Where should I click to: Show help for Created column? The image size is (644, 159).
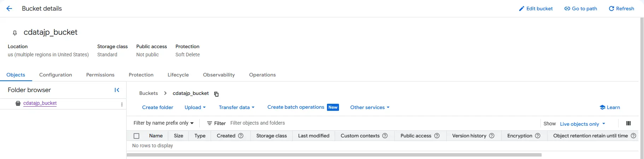[x=241, y=136]
